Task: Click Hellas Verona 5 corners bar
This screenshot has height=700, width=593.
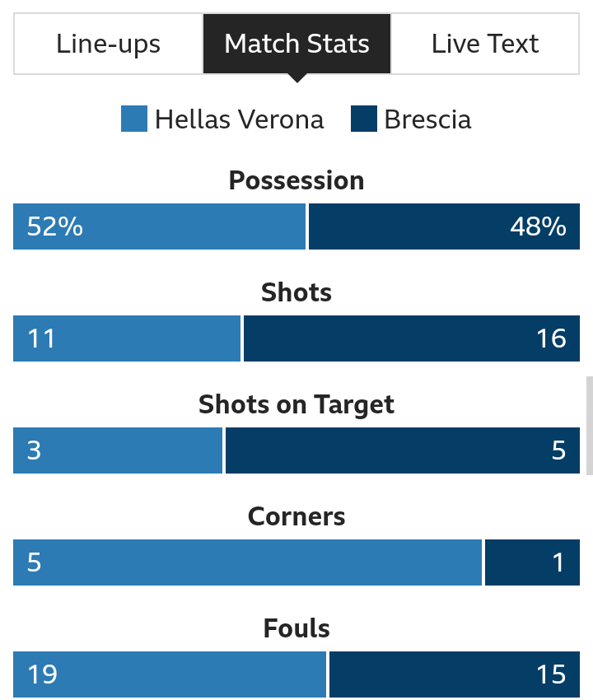Action: (x=247, y=562)
